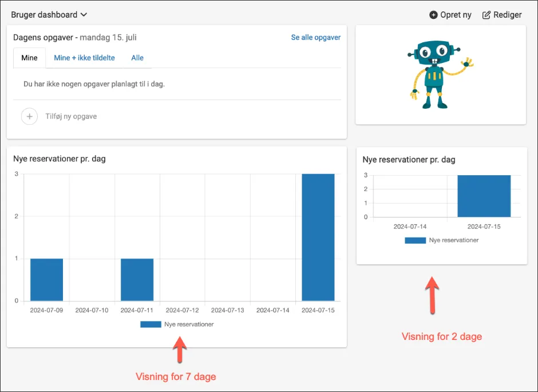Switch to Mine + ikke tildelte tab
This screenshot has width=538, height=392.
click(x=84, y=58)
